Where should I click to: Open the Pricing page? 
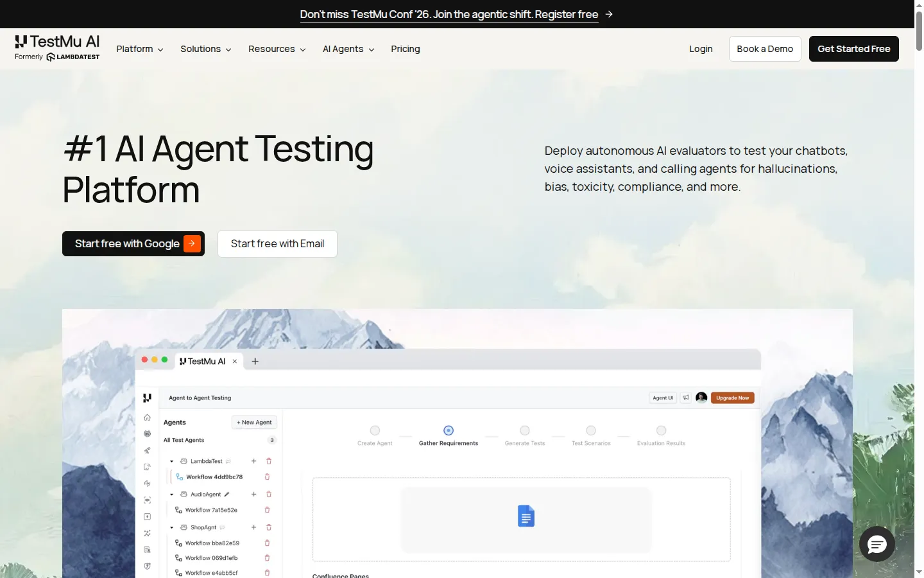click(x=406, y=49)
